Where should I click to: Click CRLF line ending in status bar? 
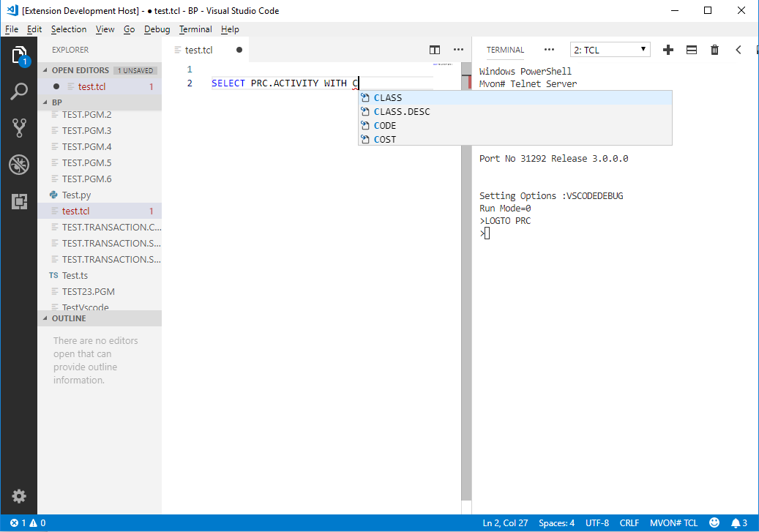629,522
